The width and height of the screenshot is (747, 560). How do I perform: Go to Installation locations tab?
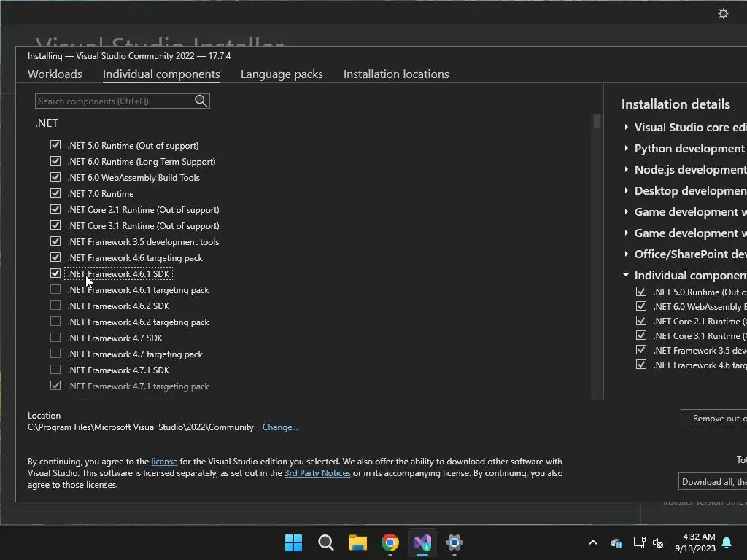(396, 74)
